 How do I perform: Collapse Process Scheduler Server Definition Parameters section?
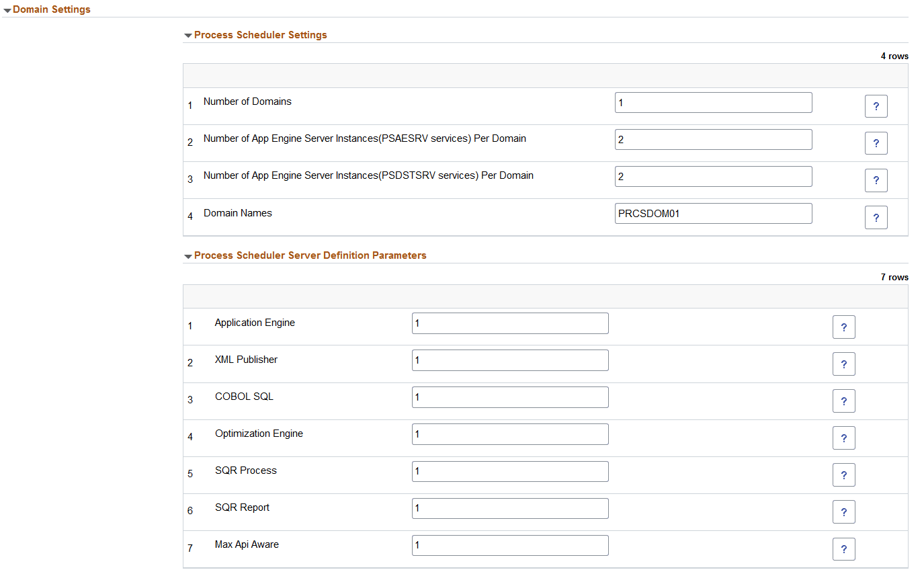(x=188, y=255)
